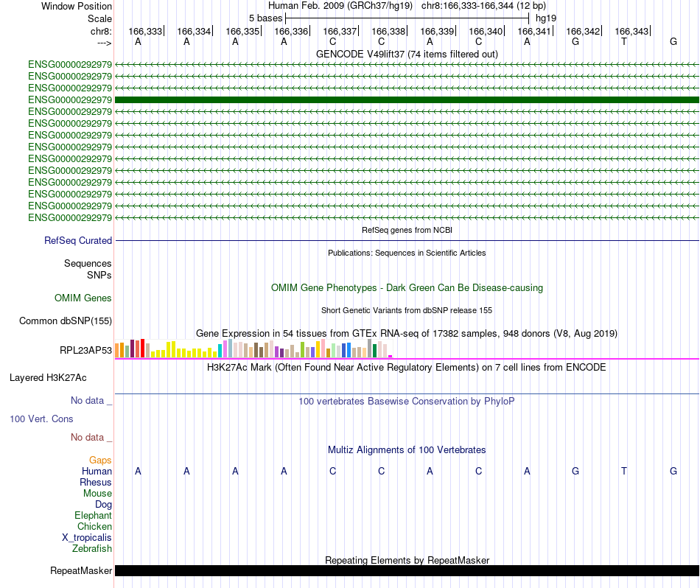
Task: Click the T base in the Human alignment row
Action: pos(624,471)
